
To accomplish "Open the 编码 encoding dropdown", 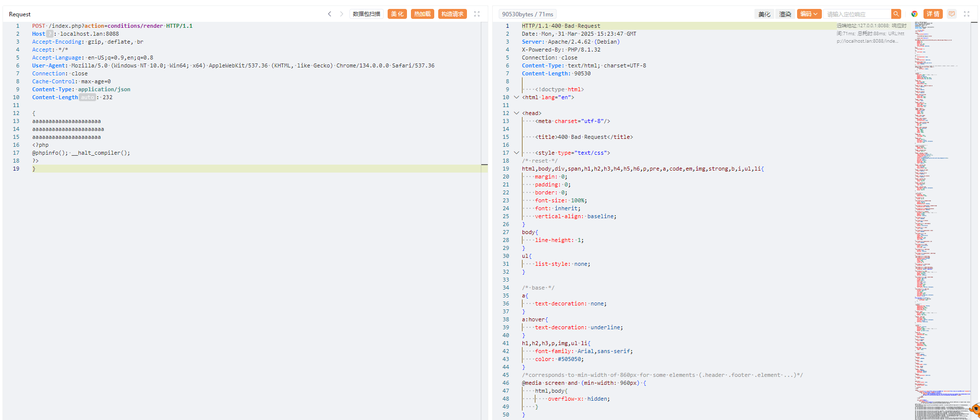I will tap(809, 14).
